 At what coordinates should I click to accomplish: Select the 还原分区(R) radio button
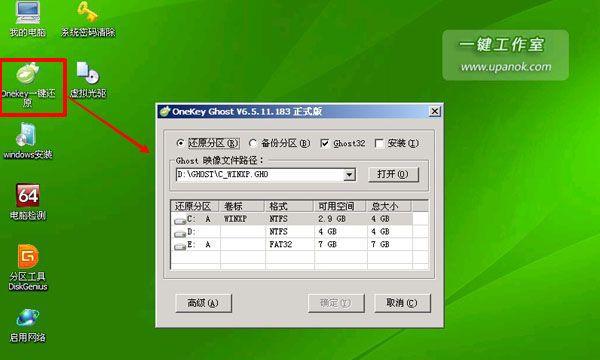tap(180, 143)
